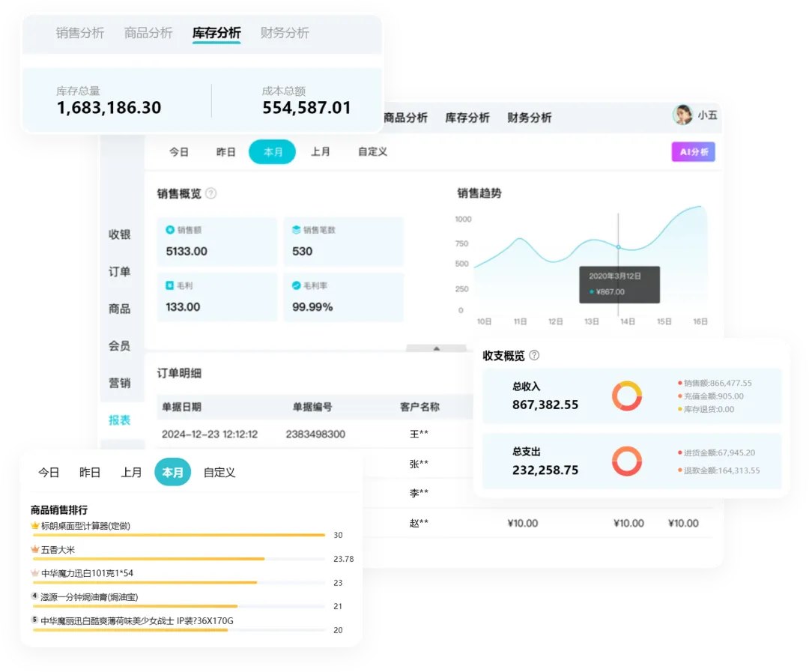Open 报表 in the sidebar
This screenshot has width=809, height=672.
(x=119, y=420)
